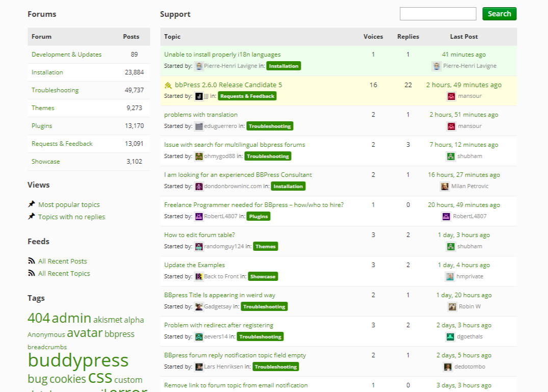
Task: Click RobertL4807's avatar in the Started by line
Action: pyautogui.click(x=199, y=216)
